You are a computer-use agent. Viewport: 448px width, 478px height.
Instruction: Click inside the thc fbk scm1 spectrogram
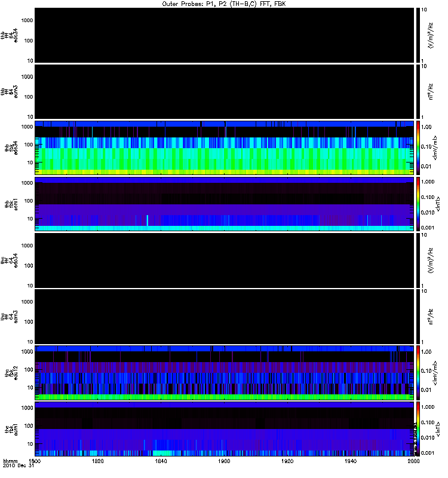click(224, 429)
